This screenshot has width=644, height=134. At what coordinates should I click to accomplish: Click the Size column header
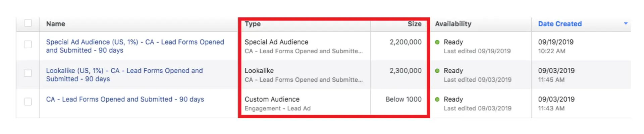coord(414,24)
